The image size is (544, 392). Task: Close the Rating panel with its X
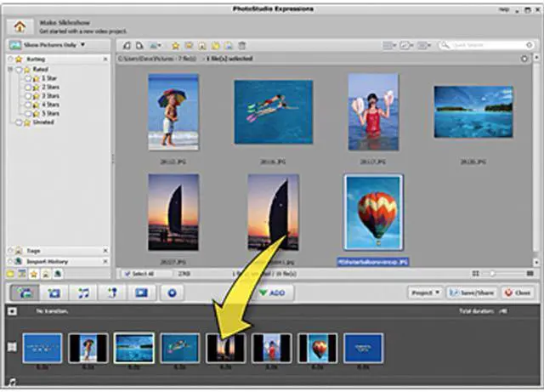(x=105, y=60)
